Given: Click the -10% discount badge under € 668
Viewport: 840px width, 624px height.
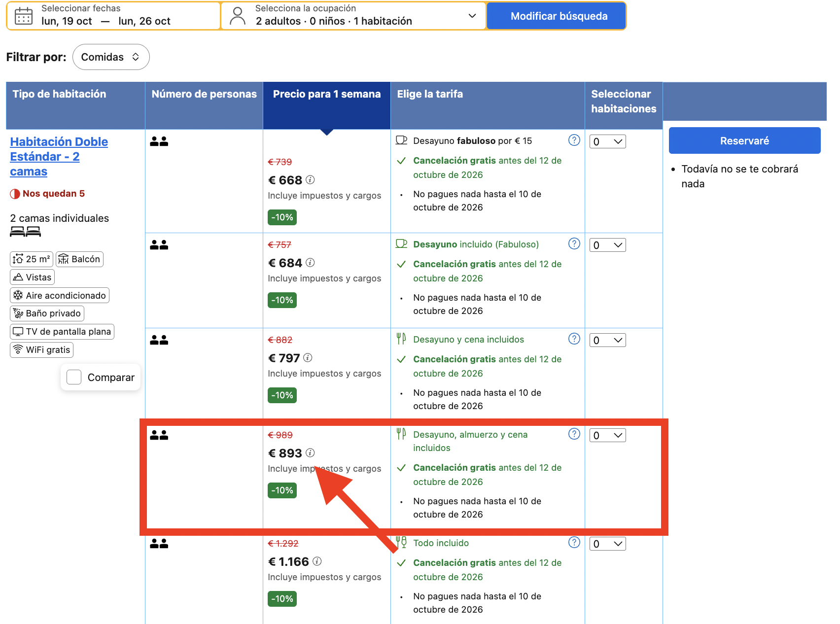Looking at the screenshot, I should [x=282, y=217].
